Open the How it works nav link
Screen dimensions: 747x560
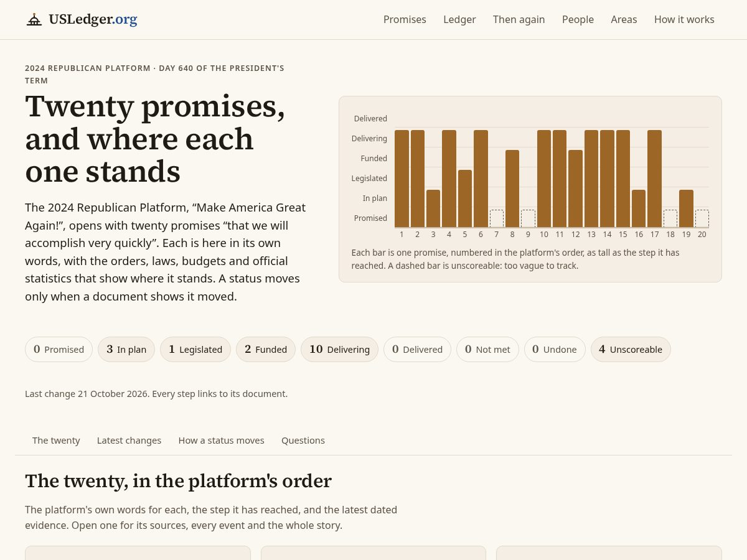click(x=684, y=19)
